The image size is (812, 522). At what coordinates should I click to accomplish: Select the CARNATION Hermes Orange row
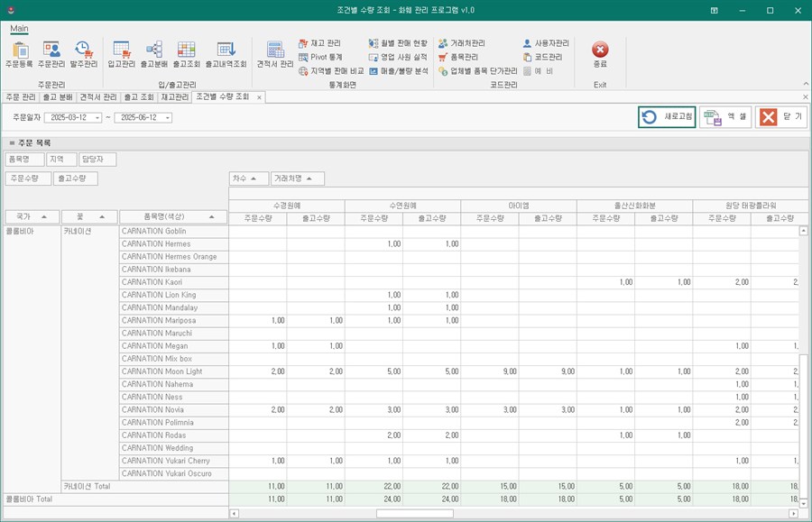pyautogui.click(x=173, y=257)
